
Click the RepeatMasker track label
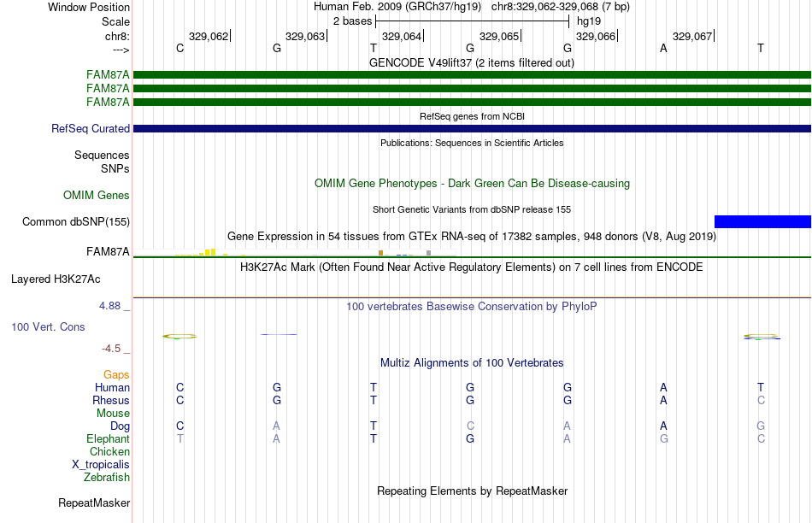(x=94, y=502)
